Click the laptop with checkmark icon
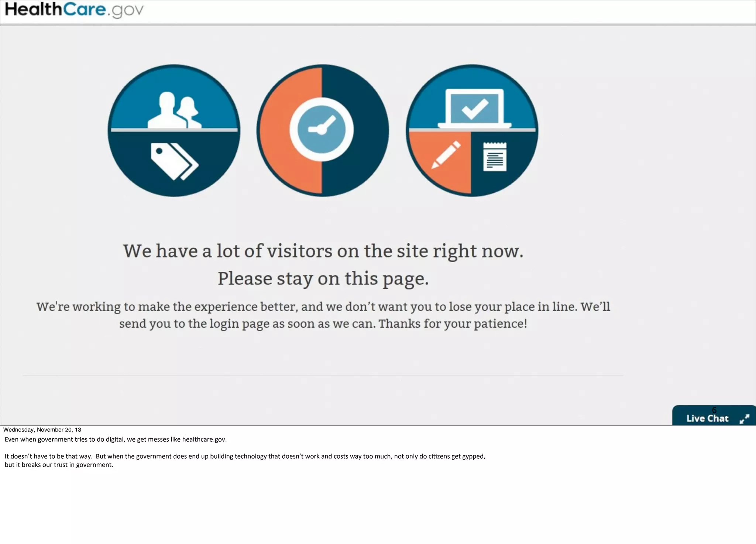Image resolution: width=756 pixels, height=544 pixels. click(x=474, y=108)
